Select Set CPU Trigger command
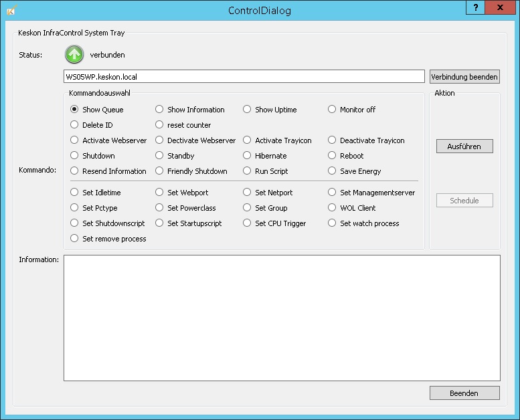The image size is (520, 420). pos(247,223)
